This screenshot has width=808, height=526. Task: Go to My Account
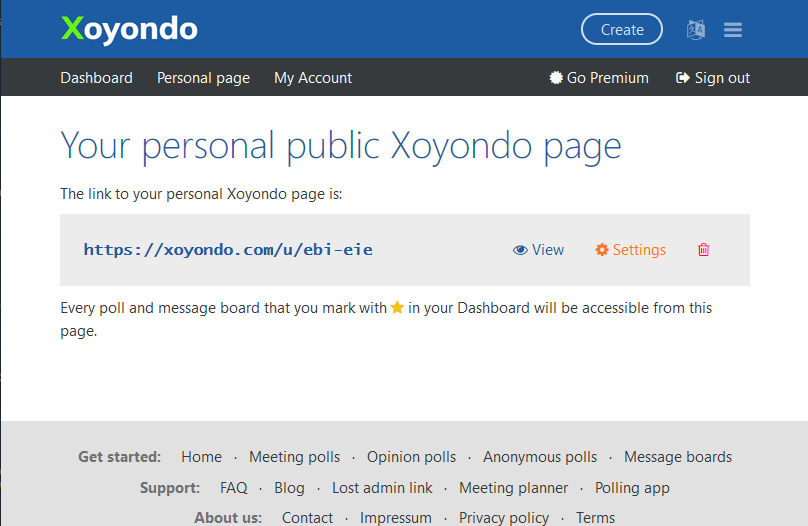click(x=313, y=78)
